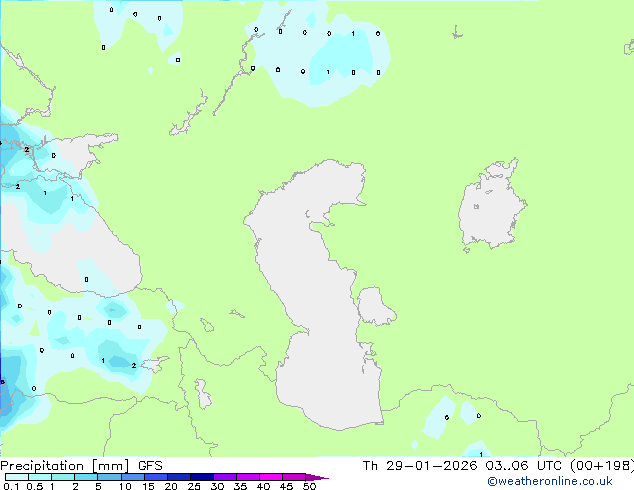Pick the dark blue swatch between 25 and 30
This screenshot has width=634, height=490.
click(202, 477)
